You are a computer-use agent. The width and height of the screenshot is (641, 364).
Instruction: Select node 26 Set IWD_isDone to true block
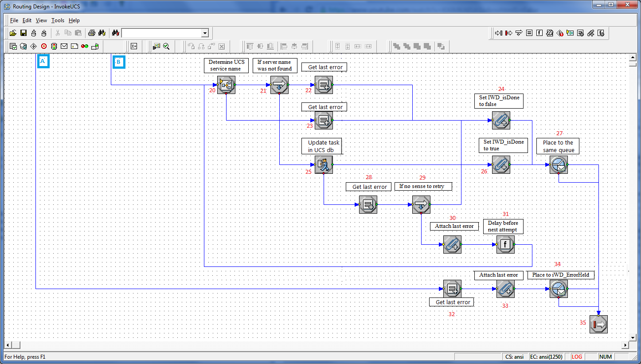(501, 164)
